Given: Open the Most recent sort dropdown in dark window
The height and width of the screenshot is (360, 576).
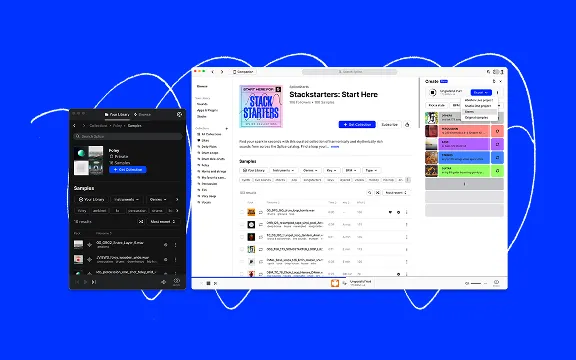Looking at the screenshot, I should 162,222.
